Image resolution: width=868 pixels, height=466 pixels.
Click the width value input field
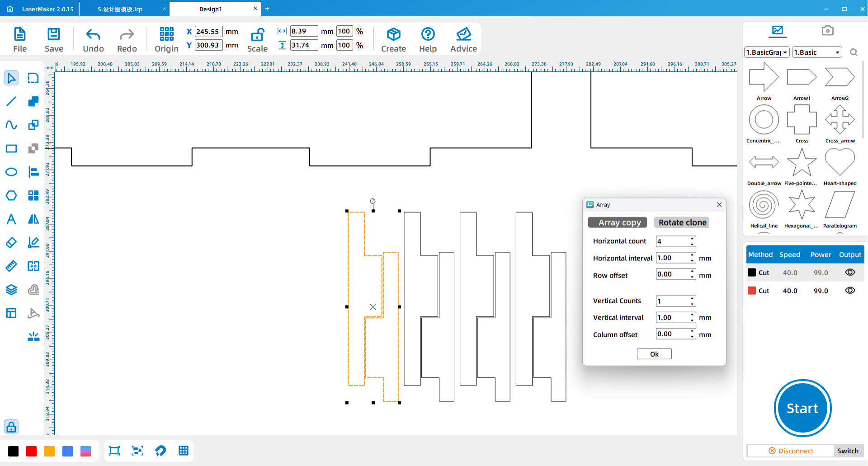pos(304,31)
